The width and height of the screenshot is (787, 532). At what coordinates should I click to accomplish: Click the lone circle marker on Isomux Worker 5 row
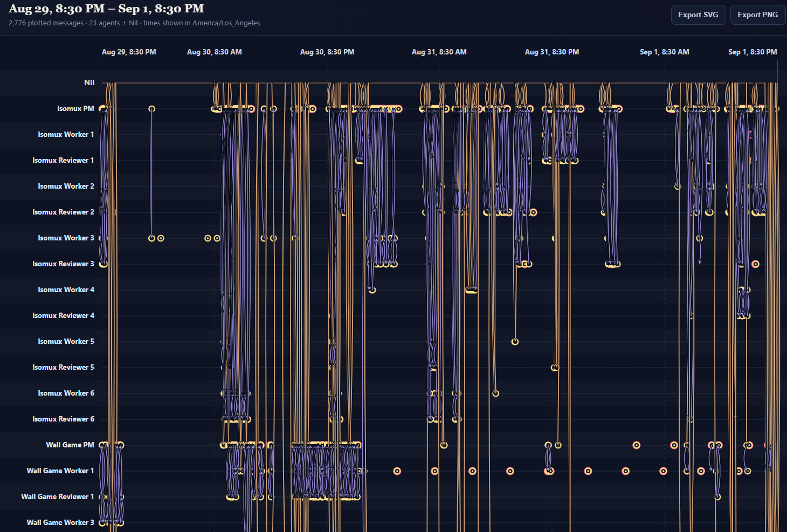(x=515, y=342)
